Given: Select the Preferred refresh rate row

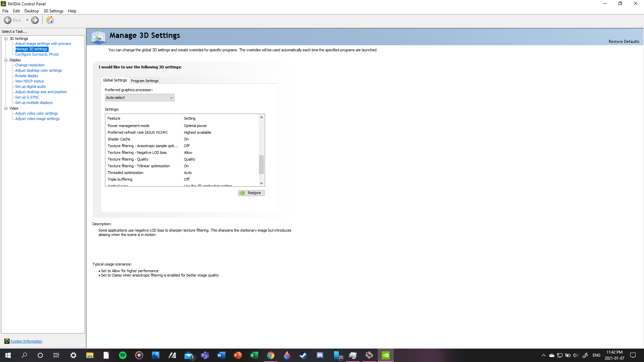Looking at the screenshot, I should (x=182, y=132).
